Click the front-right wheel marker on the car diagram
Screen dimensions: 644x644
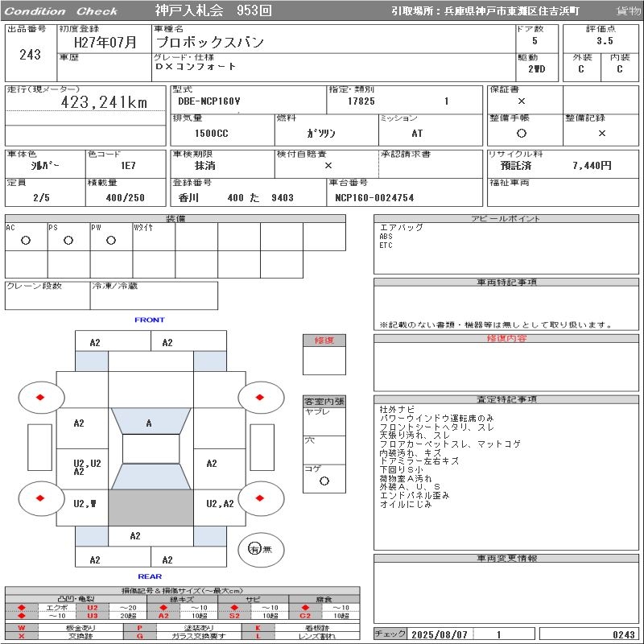tap(261, 397)
